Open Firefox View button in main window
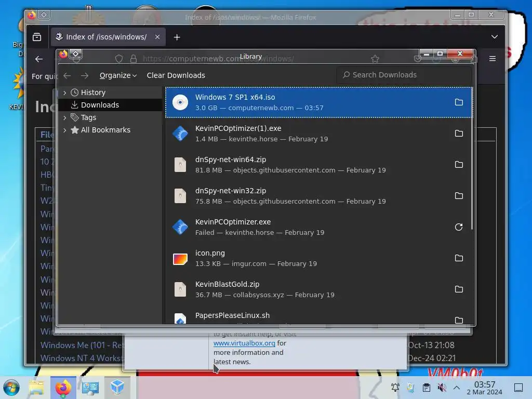532x399 pixels. [x=37, y=37]
